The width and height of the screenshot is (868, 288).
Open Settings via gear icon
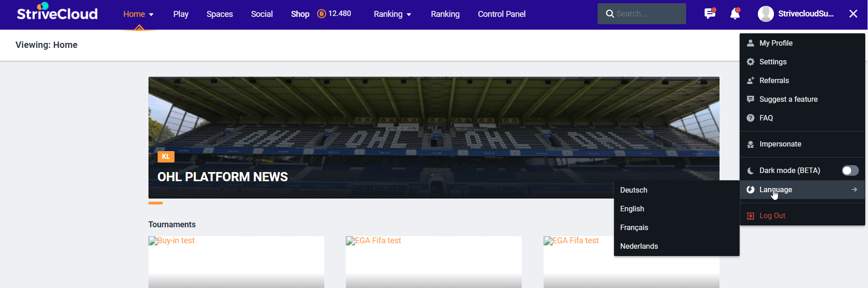point(751,62)
